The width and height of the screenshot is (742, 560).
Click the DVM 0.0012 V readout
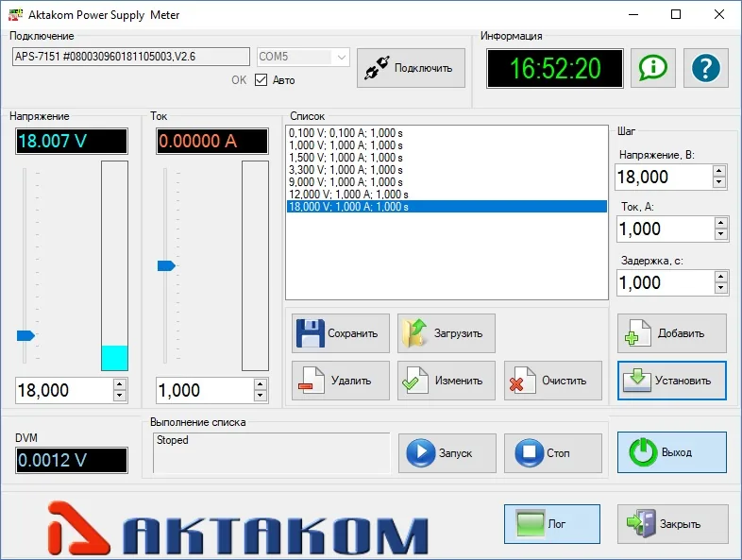[72, 460]
